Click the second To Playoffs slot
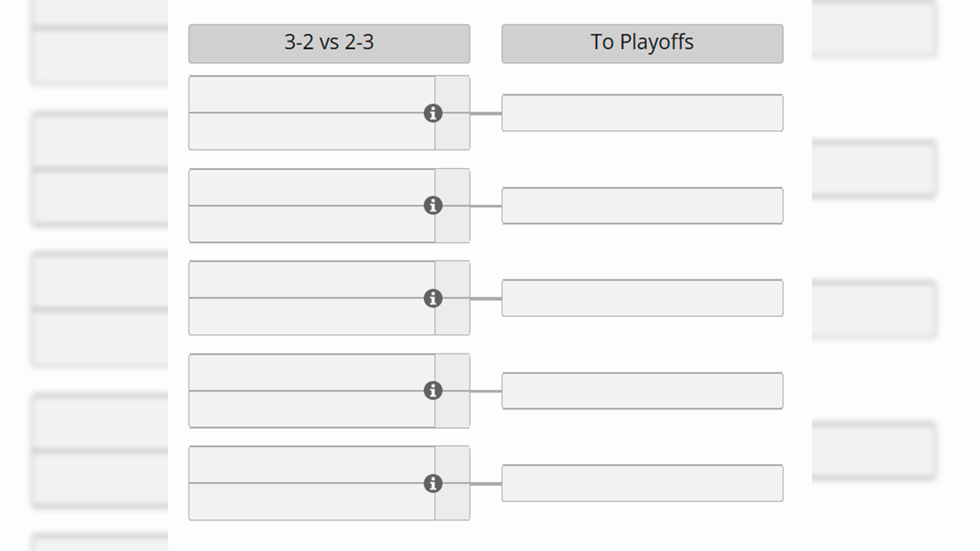Viewport: 980px width, 551px height. tap(642, 206)
